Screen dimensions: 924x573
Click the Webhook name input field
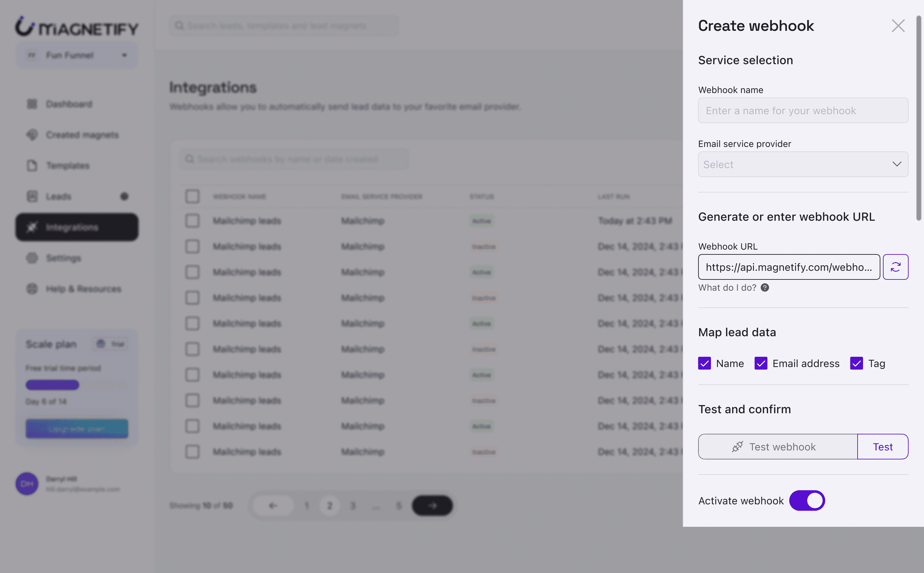pos(803,110)
